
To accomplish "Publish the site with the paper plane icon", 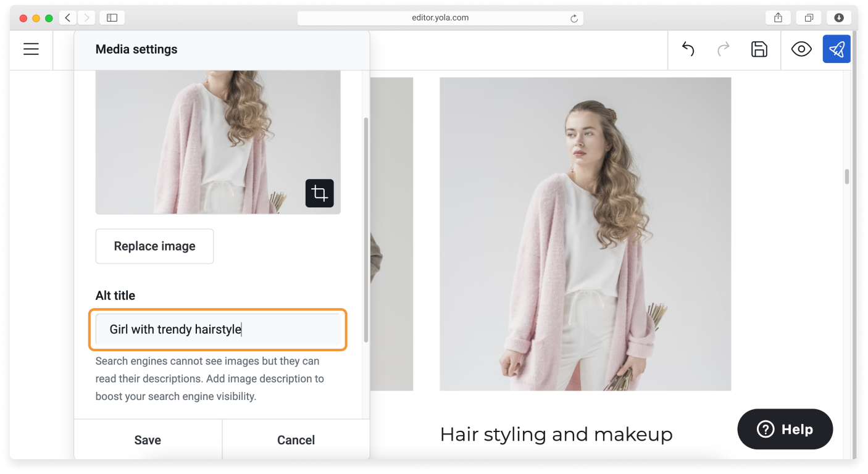I will coord(837,49).
